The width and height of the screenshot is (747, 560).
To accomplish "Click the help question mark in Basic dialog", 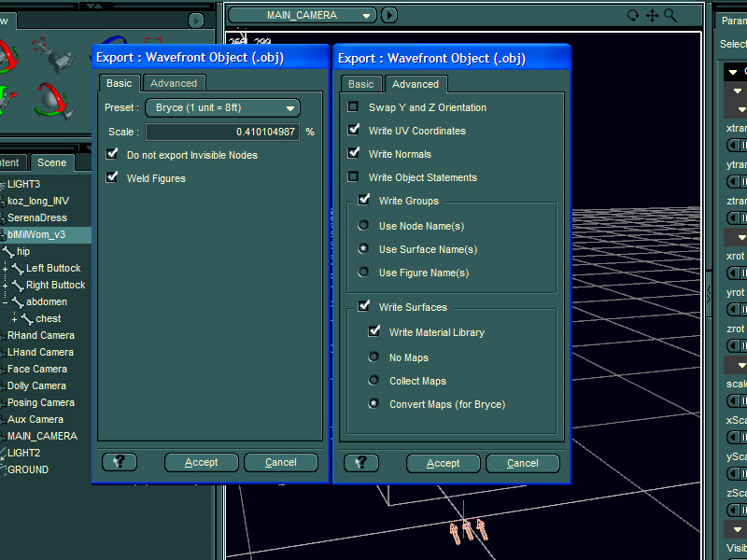I will (x=120, y=462).
